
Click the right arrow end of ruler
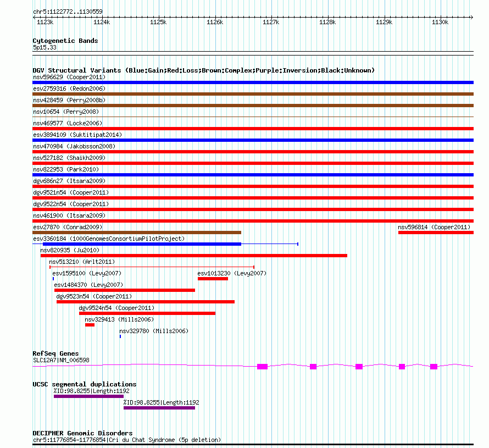(471, 18)
